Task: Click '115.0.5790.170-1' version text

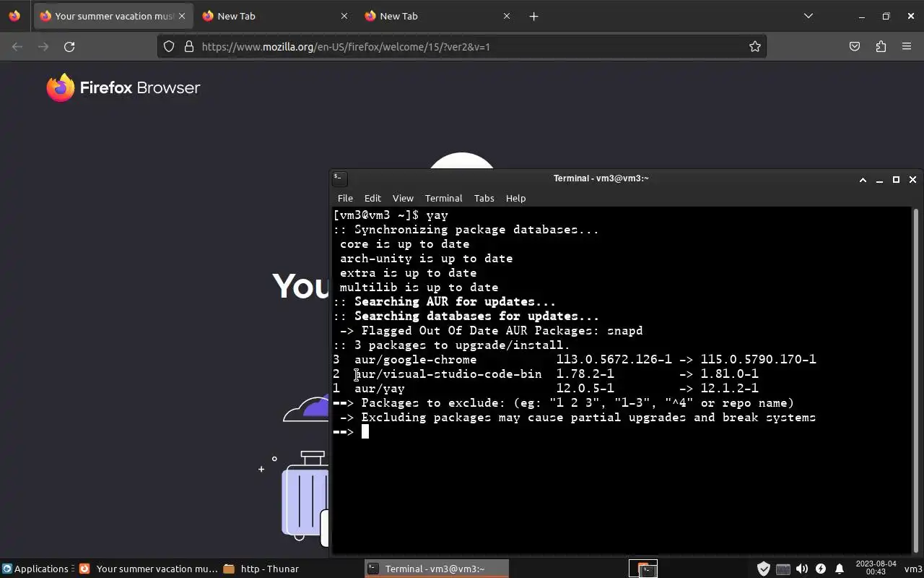Action: coord(758,359)
